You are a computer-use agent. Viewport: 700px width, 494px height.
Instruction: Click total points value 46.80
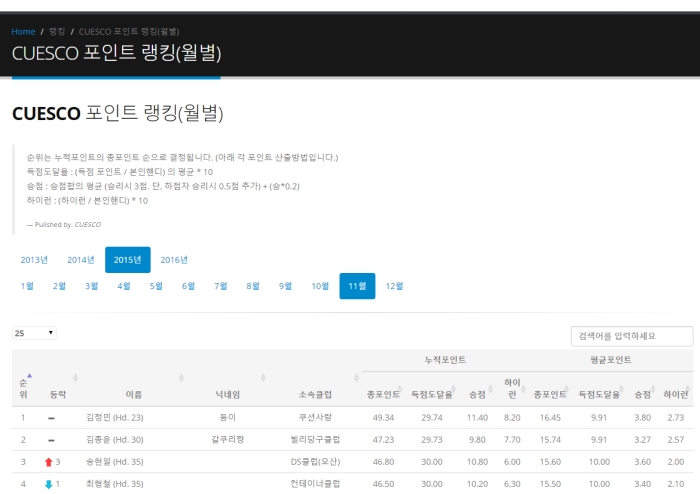pyautogui.click(x=383, y=462)
